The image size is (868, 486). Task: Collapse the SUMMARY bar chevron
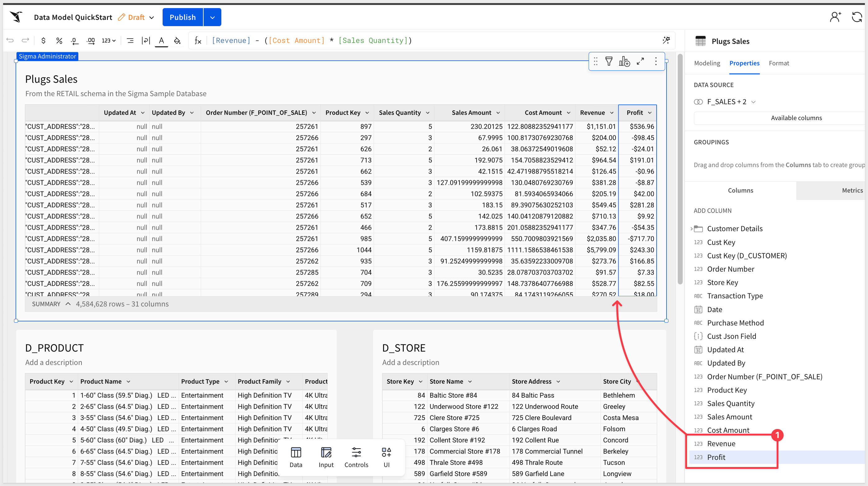click(68, 304)
